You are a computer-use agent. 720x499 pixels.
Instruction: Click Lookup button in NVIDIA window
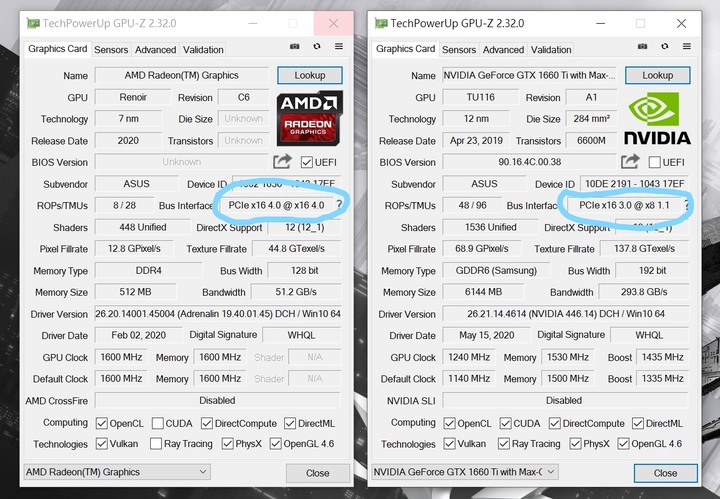[658, 75]
